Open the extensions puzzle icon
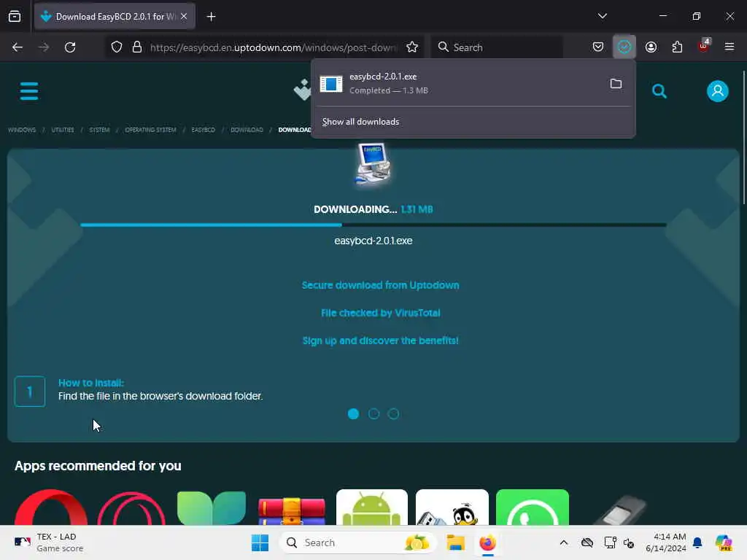Screen dimensions: 747x560 (677, 47)
